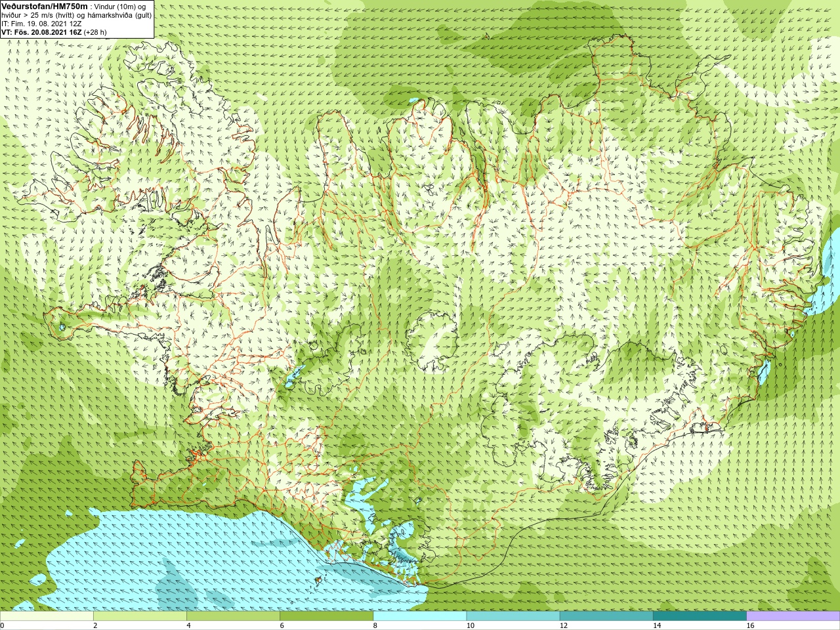Click the light cyan 8–10 m/s legend swatch
Image resolution: width=840 pixels, height=630 pixels.
point(420,616)
